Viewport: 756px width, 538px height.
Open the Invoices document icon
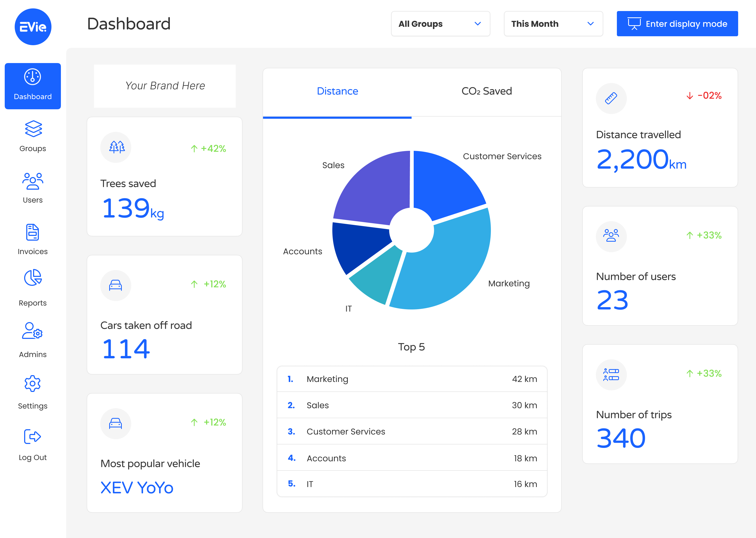click(33, 232)
